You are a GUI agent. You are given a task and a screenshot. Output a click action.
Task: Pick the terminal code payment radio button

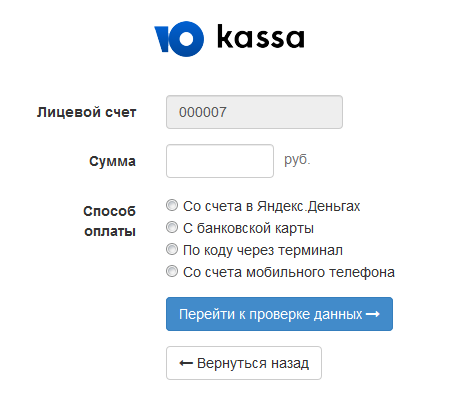[x=172, y=249]
